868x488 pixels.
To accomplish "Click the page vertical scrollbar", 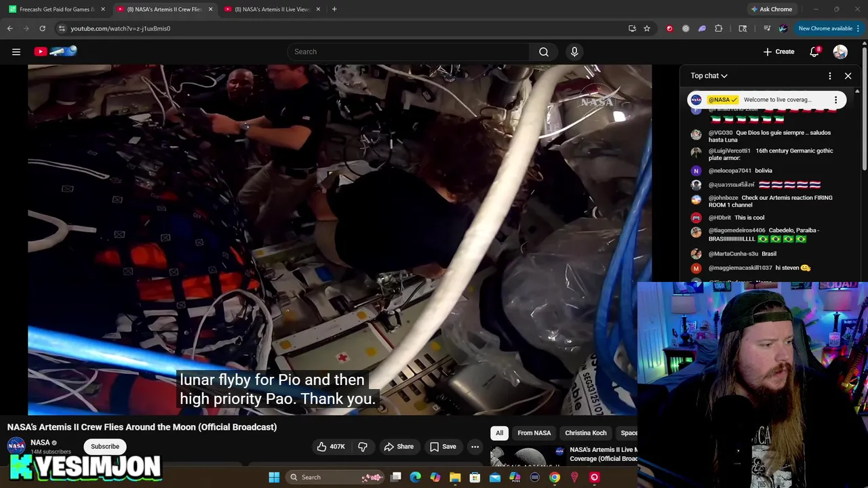I will (x=865, y=108).
